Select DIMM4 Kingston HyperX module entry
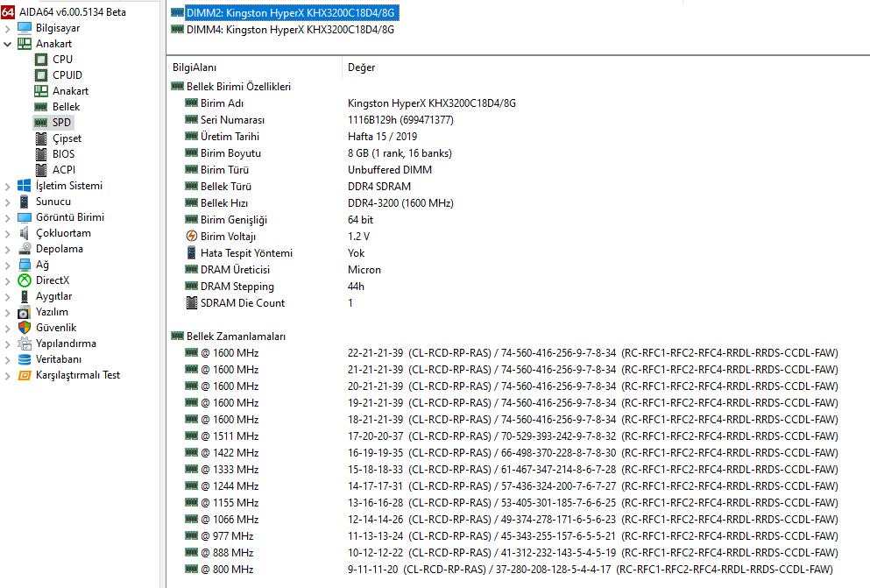870x588 pixels. pos(290,30)
